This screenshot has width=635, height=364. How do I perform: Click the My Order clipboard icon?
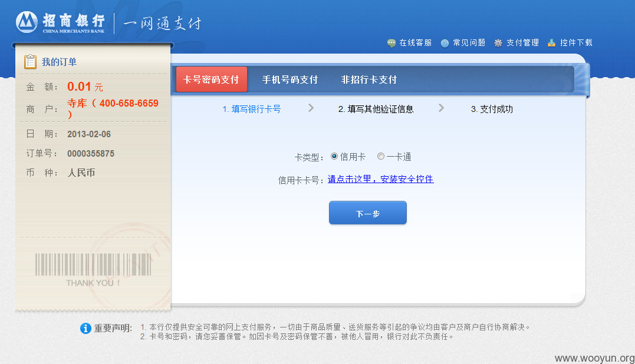pos(31,62)
